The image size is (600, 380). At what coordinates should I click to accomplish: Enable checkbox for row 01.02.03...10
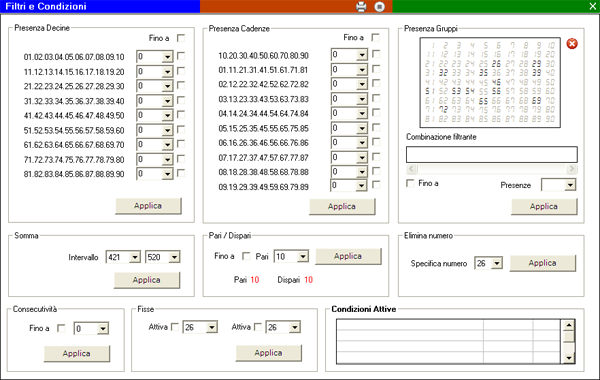pos(181,56)
